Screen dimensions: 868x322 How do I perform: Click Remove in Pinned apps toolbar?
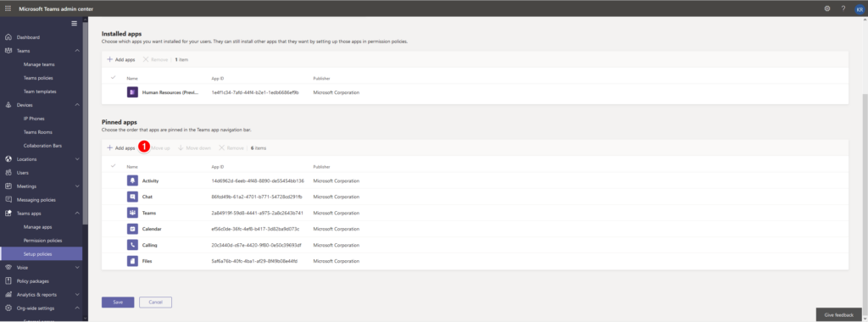pyautogui.click(x=231, y=148)
